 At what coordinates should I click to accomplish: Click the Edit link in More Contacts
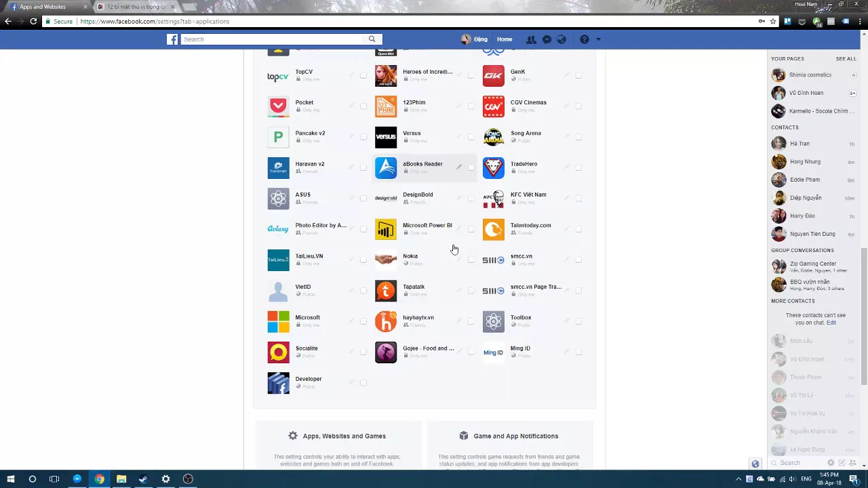pos(831,323)
